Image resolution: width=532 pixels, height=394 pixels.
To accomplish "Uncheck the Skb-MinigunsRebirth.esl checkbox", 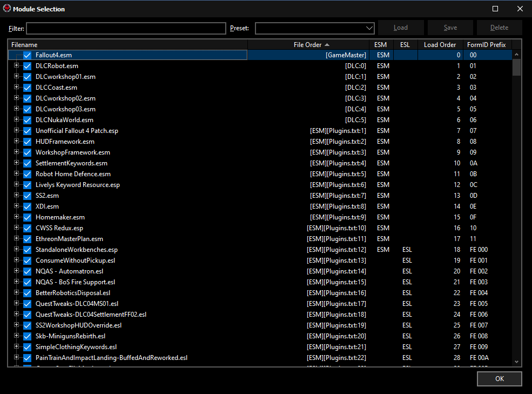I will tap(27, 336).
